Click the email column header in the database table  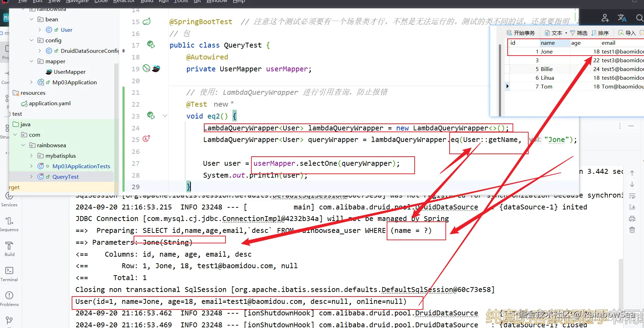tap(622, 43)
